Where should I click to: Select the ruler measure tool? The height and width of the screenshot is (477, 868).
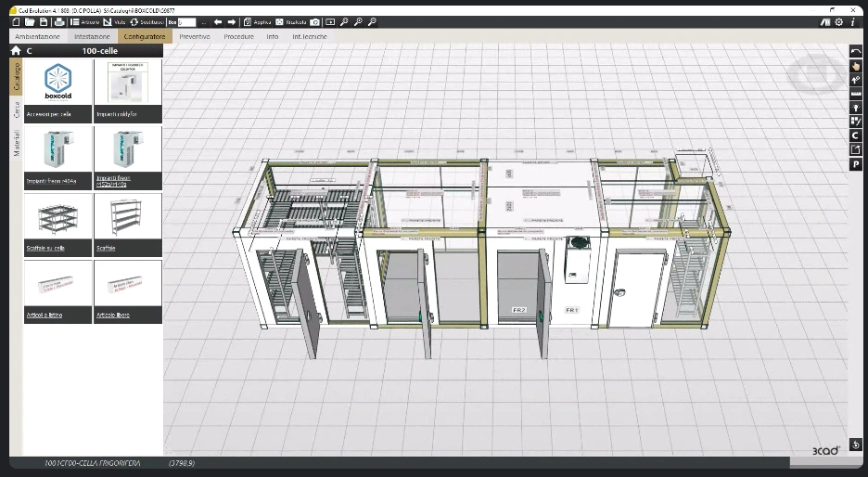tap(856, 94)
